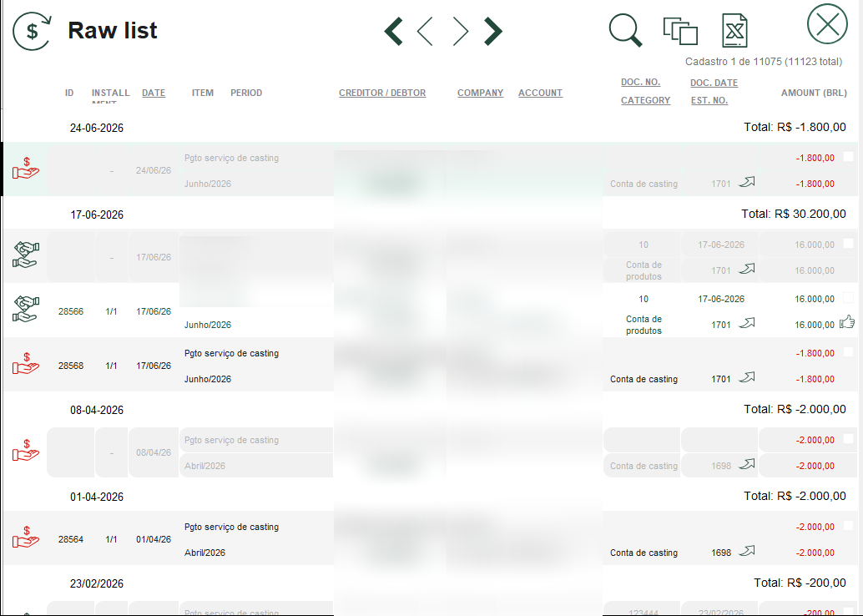This screenshot has width=863, height=616.
Task: Select the 08-04-2026 group header
Action: coord(96,410)
